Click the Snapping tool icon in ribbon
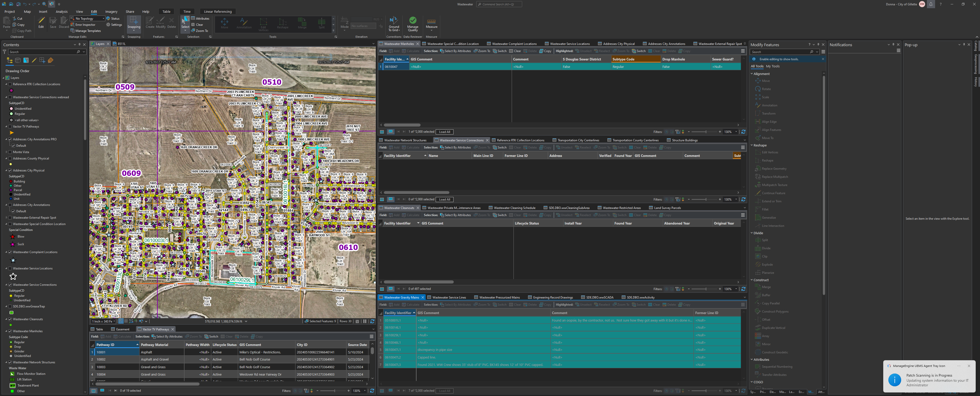The image size is (980, 396). [133, 20]
